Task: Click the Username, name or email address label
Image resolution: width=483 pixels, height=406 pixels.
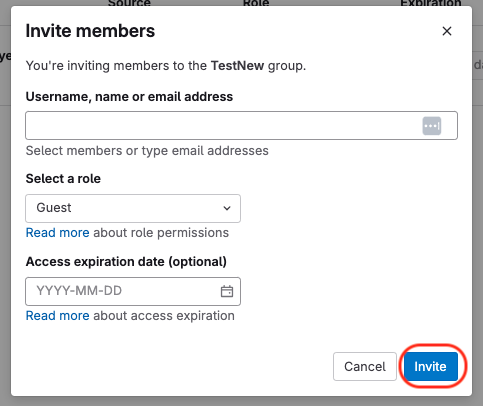Action: 129,97
